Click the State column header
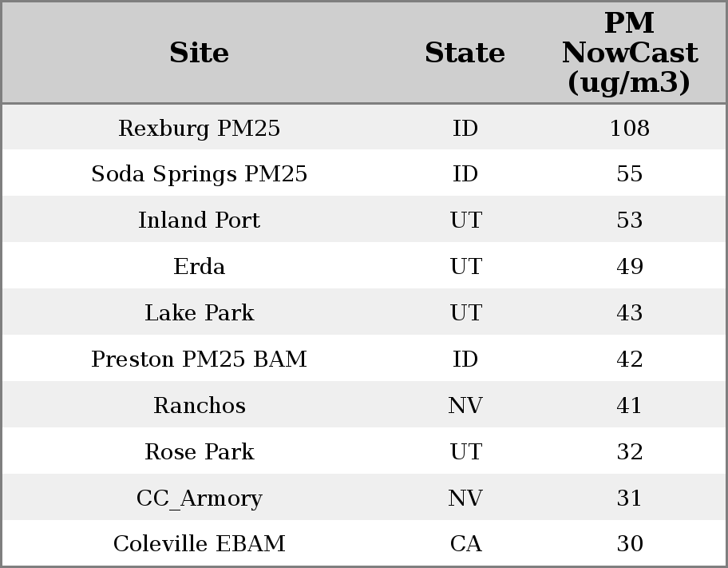The image size is (728, 568). click(x=465, y=53)
